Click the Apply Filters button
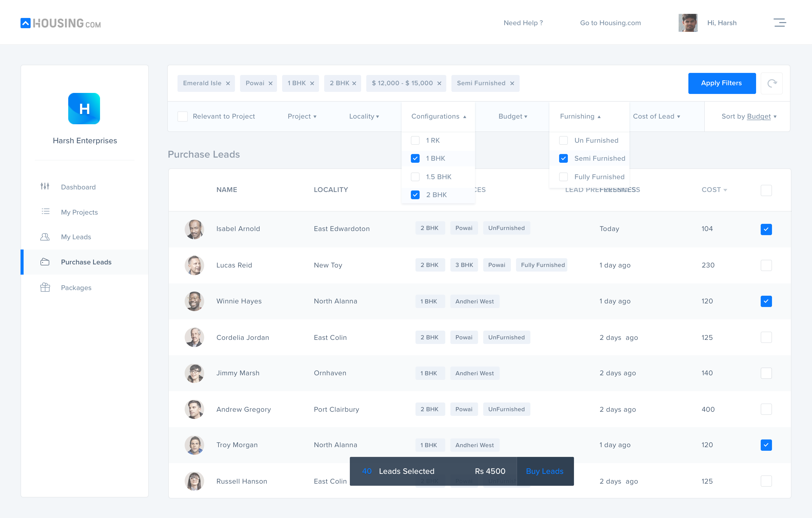The width and height of the screenshot is (812, 518). tap(721, 83)
